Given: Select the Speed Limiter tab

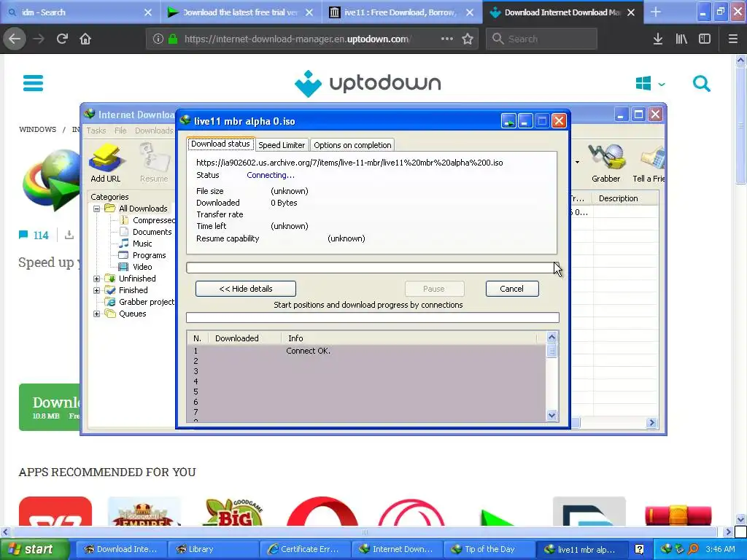Looking at the screenshot, I should pos(282,145).
